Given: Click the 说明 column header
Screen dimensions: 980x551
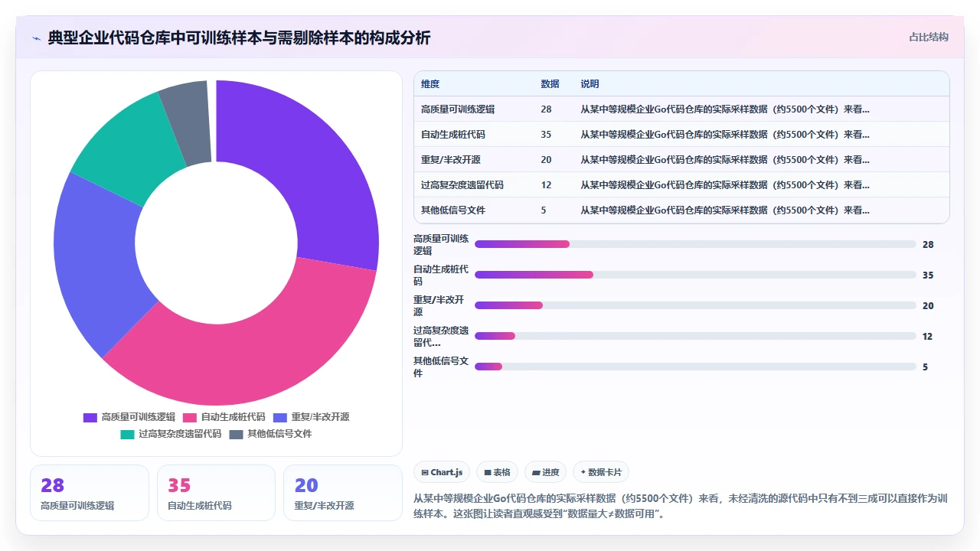Looking at the screenshot, I should coord(590,84).
